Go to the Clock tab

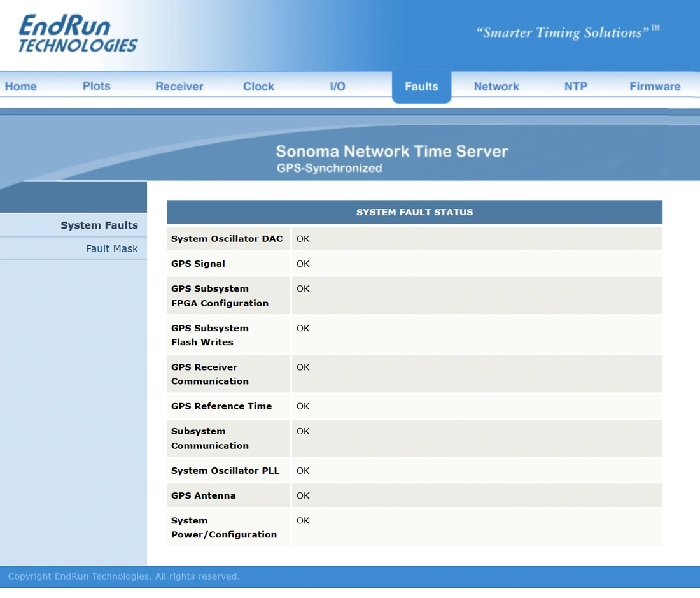tap(258, 86)
